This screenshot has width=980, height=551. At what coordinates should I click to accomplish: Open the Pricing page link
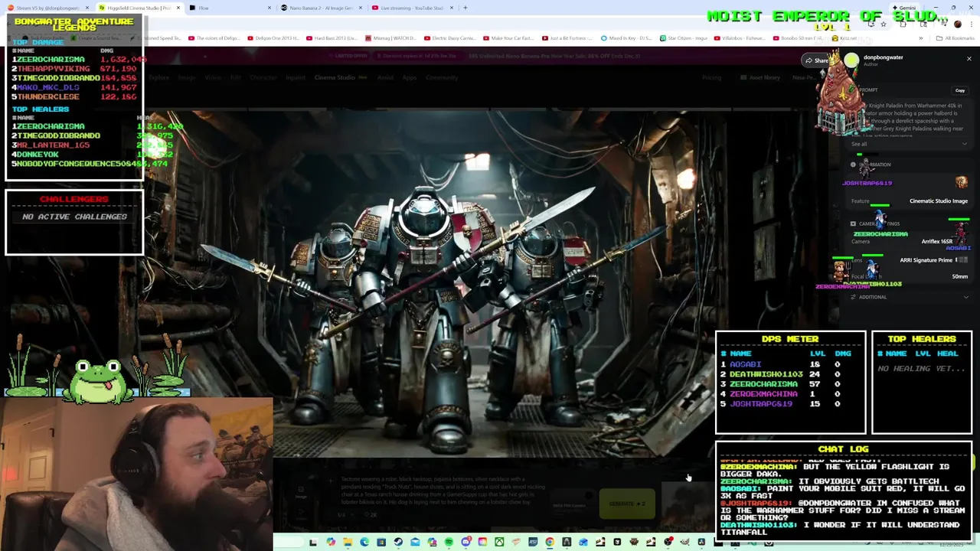tap(711, 77)
